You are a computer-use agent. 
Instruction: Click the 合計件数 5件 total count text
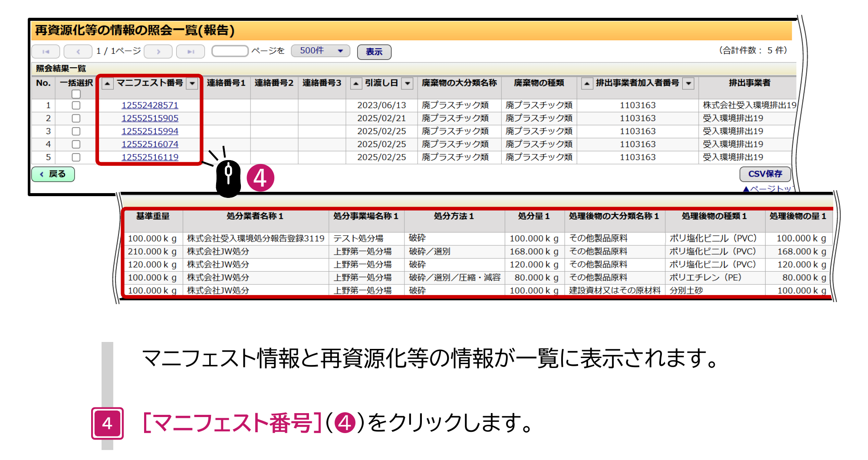click(x=753, y=50)
